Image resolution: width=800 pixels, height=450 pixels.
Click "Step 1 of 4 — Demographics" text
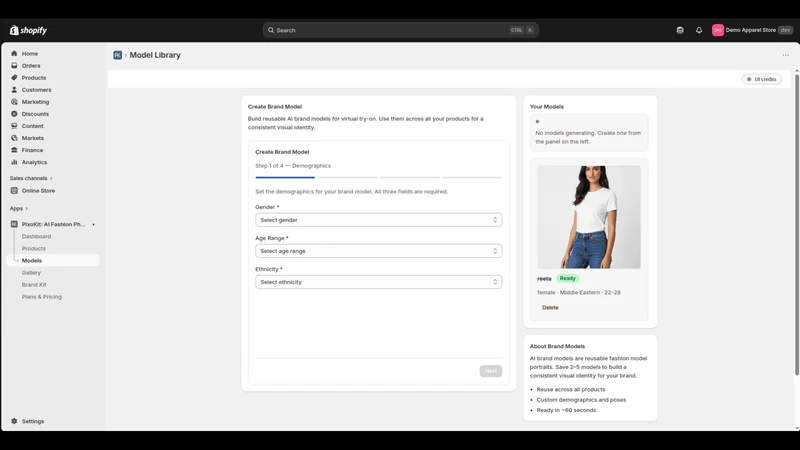293,166
